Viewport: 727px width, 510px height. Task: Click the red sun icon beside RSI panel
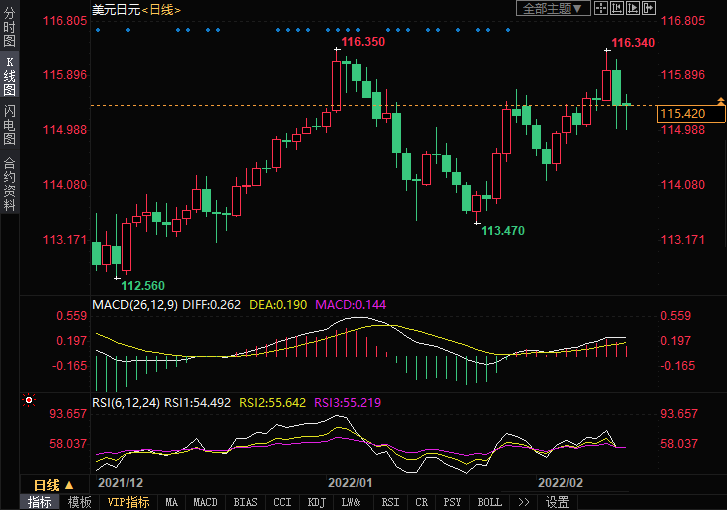[x=28, y=401]
